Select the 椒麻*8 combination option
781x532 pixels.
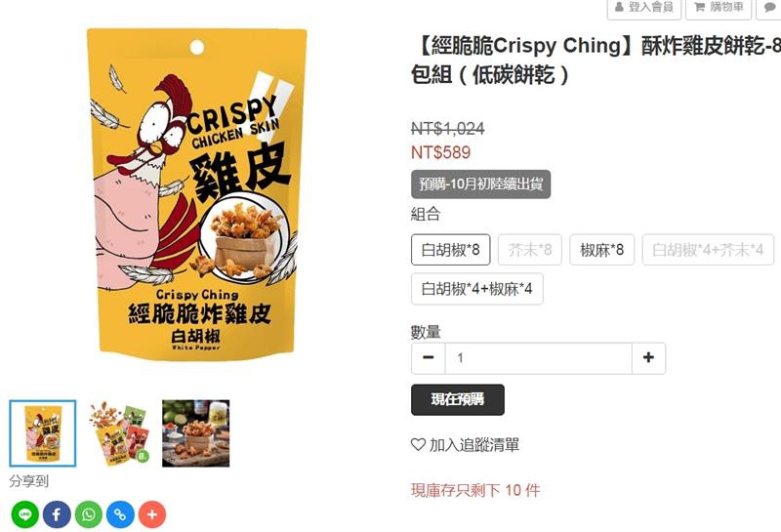(x=601, y=250)
